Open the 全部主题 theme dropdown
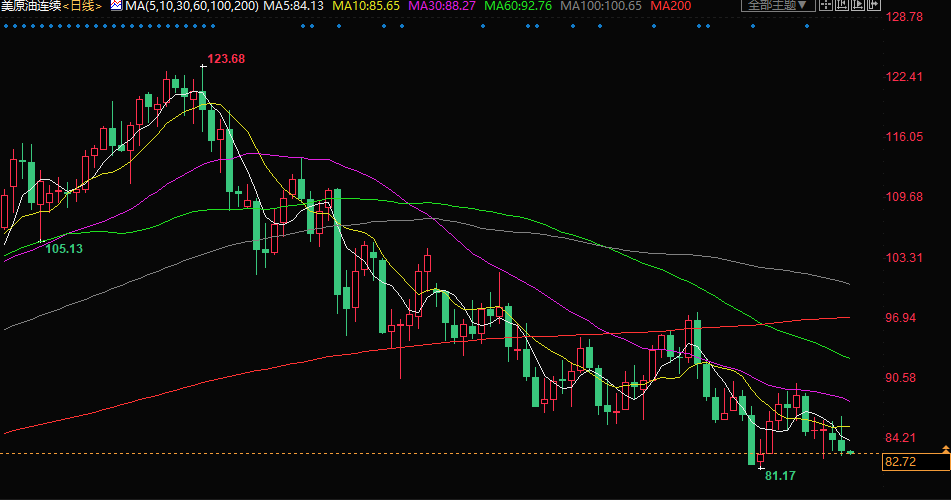The image size is (951, 500). tap(776, 6)
